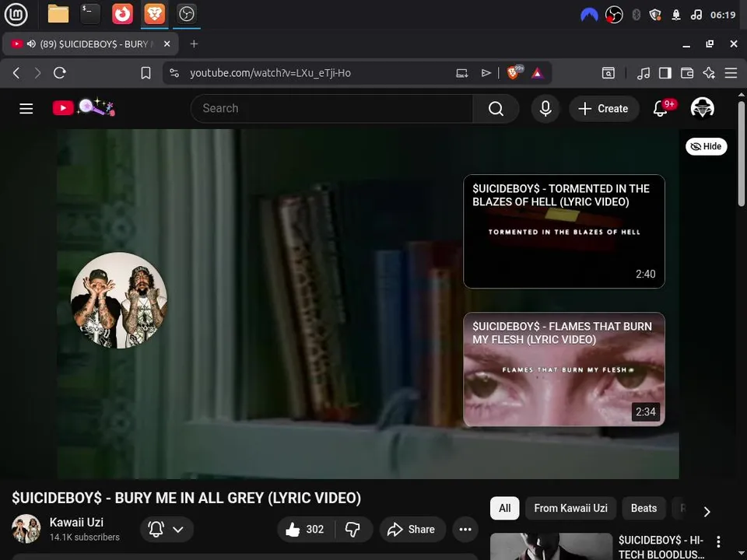Image resolution: width=747 pixels, height=560 pixels.
Task: Select the All filter chip
Action: pyautogui.click(x=504, y=508)
